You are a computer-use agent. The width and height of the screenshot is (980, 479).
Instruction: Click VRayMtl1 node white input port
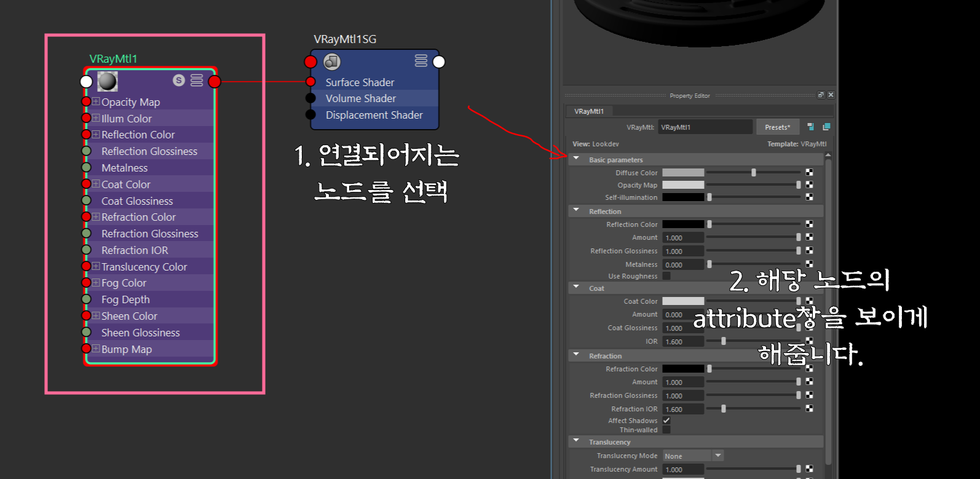[86, 81]
